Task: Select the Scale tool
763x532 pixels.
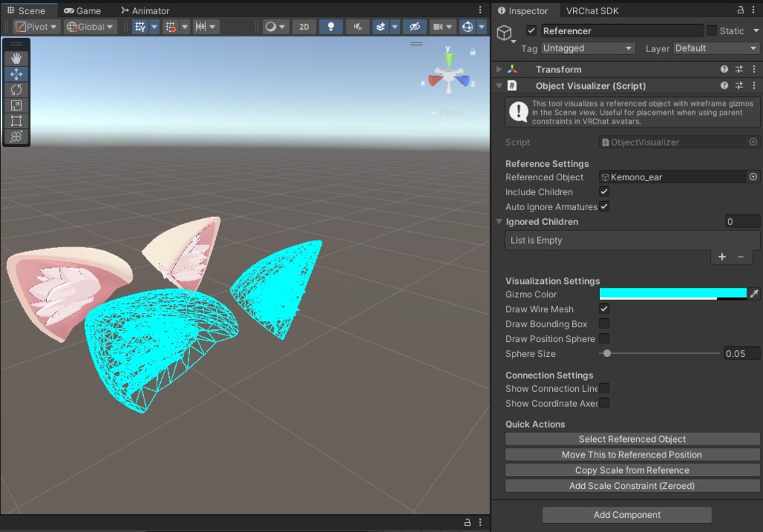Action: pos(16,105)
